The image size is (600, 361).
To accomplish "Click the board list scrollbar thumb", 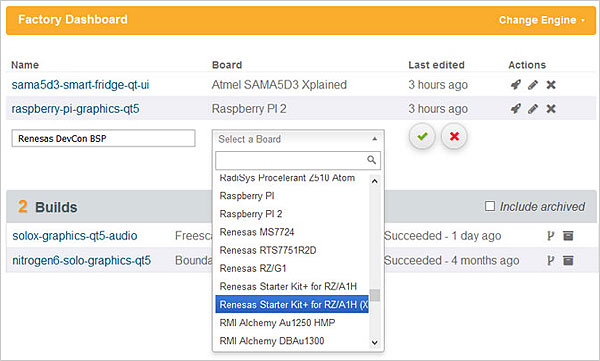I will point(375,295).
